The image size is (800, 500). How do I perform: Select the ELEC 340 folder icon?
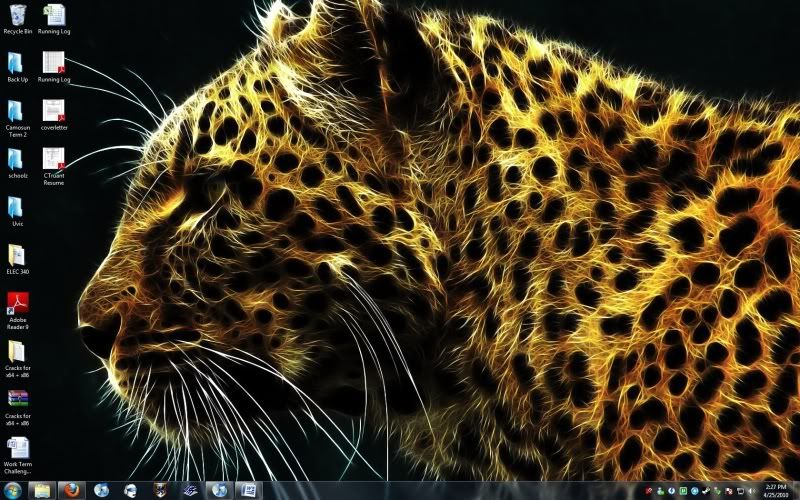(17, 259)
